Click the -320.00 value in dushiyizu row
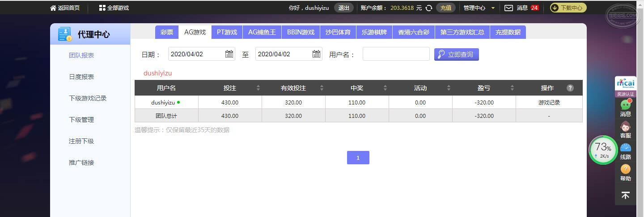Viewport: 644px width, 217px height. coord(484,102)
